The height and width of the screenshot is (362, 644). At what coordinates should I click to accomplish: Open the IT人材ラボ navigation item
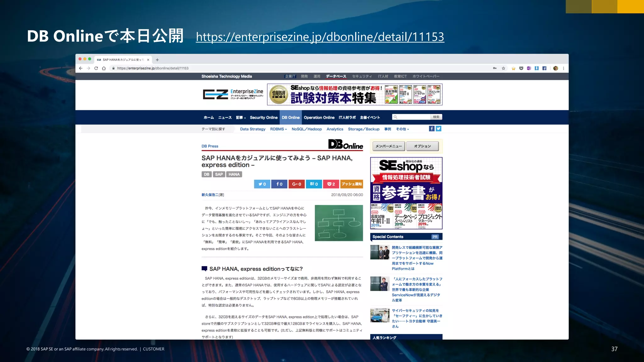(347, 118)
